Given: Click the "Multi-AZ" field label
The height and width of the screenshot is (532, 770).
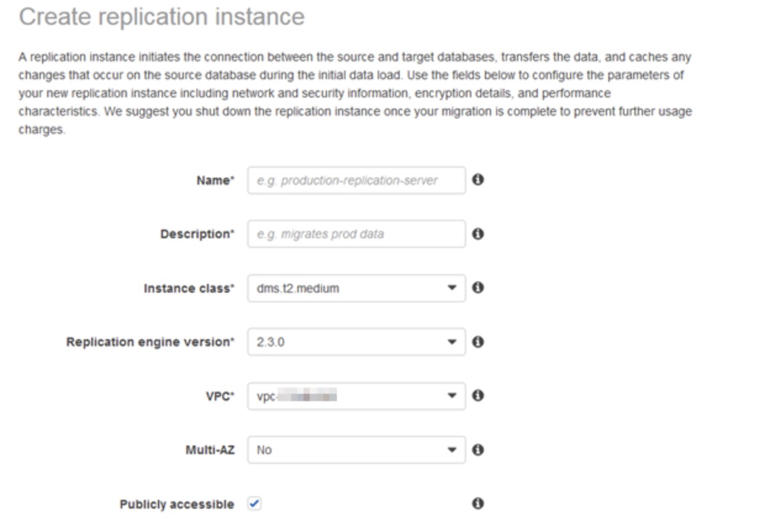Looking at the screenshot, I should (x=209, y=450).
